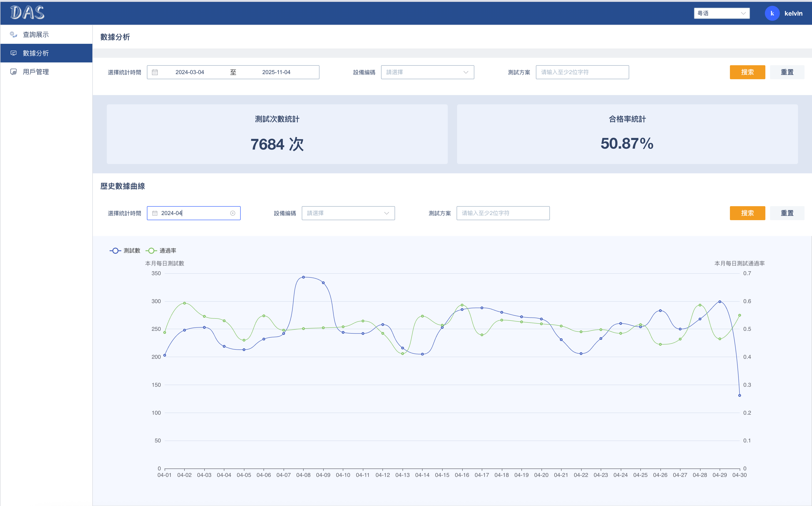812x506 pixels.
Task: Click the DAS logo
Action: coord(27,13)
